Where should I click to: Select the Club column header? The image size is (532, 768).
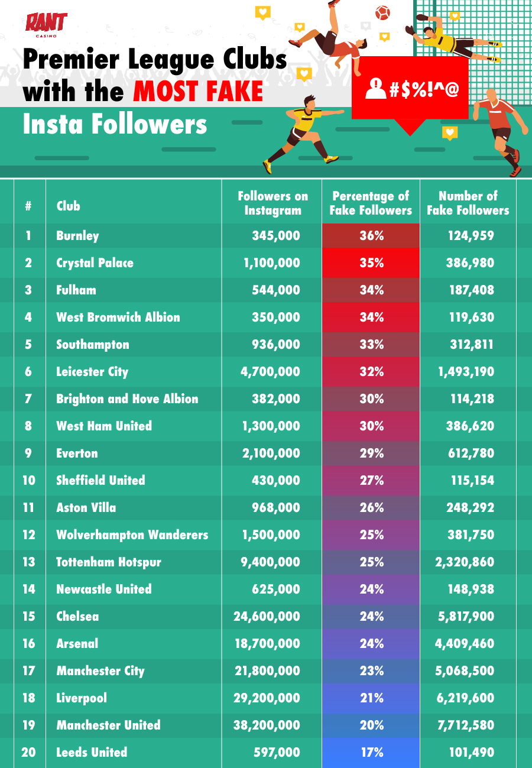69,206
